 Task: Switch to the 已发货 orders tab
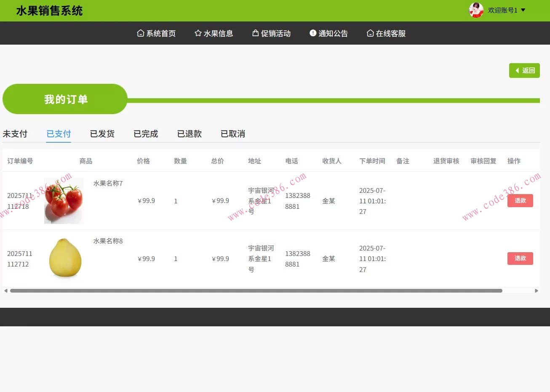click(102, 133)
